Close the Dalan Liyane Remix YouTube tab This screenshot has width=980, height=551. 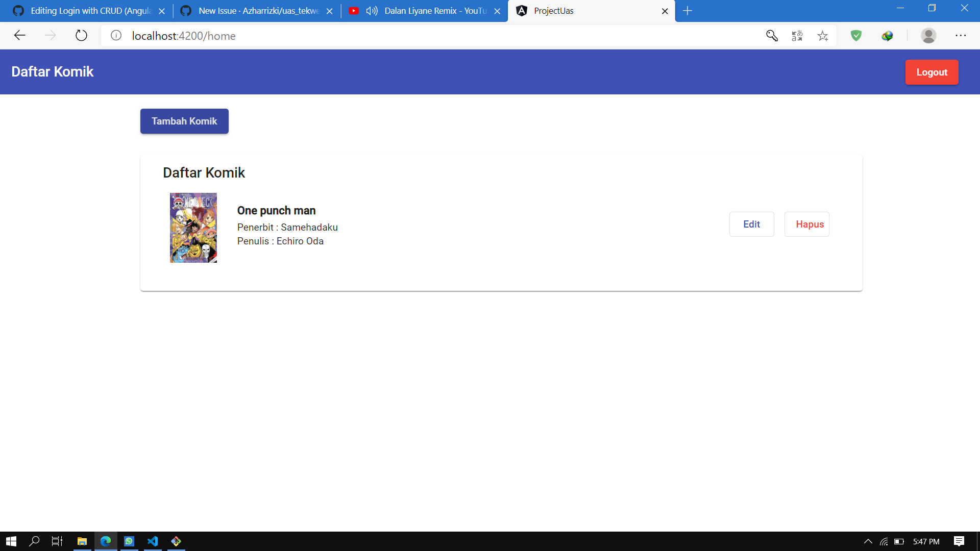pyautogui.click(x=497, y=11)
